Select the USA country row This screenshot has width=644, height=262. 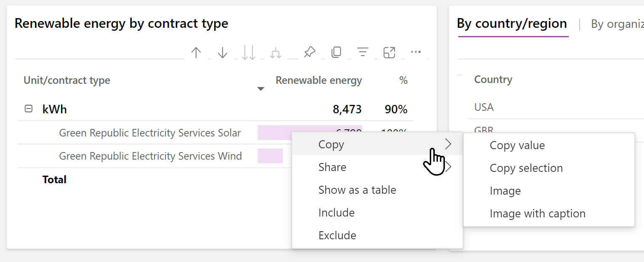pyautogui.click(x=483, y=107)
